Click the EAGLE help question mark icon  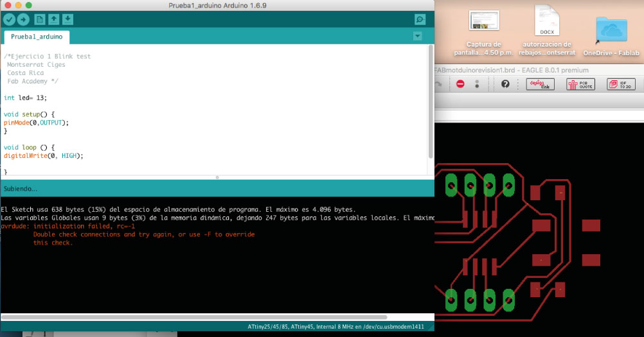tap(505, 84)
